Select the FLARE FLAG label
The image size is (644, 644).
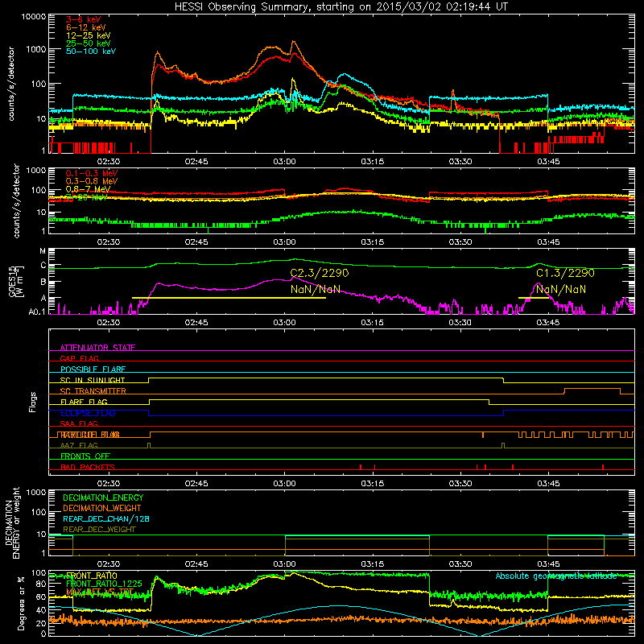click(84, 402)
